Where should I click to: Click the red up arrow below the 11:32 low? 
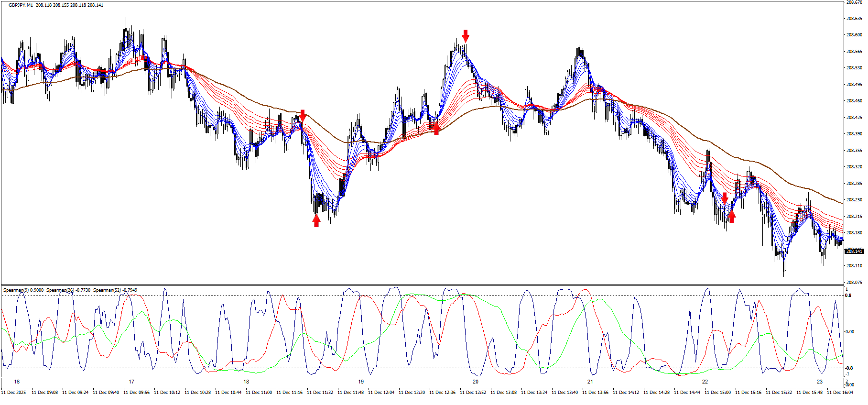point(316,220)
